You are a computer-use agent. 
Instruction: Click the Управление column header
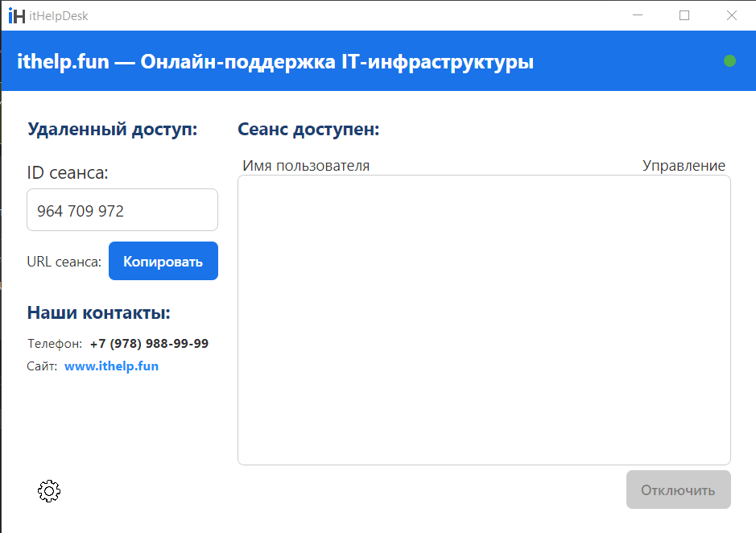pyautogui.click(x=684, y=165)
